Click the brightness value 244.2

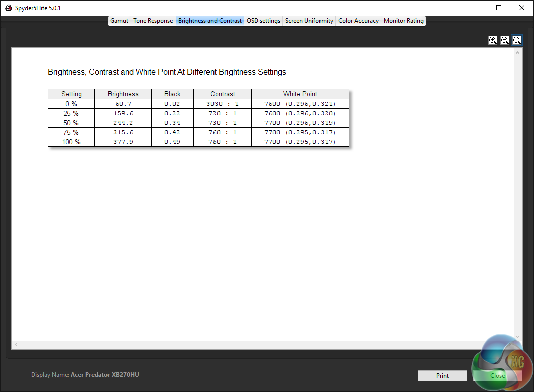click(x=123, y=123)
